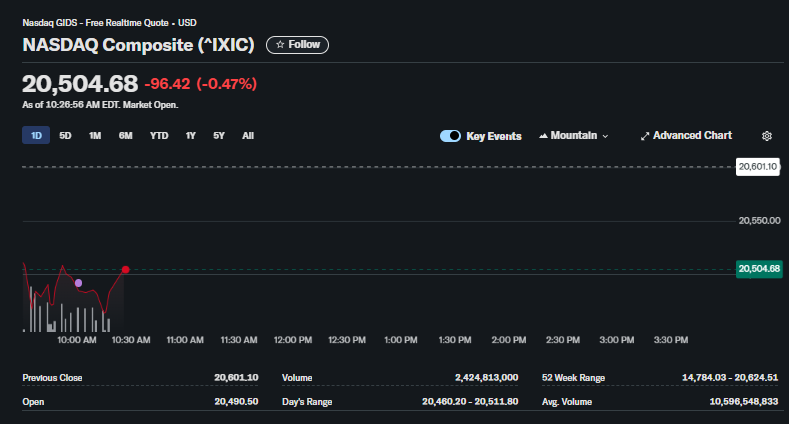Switch to the 5Y range
Screen dimensions: 789x424
pos(219,136)
